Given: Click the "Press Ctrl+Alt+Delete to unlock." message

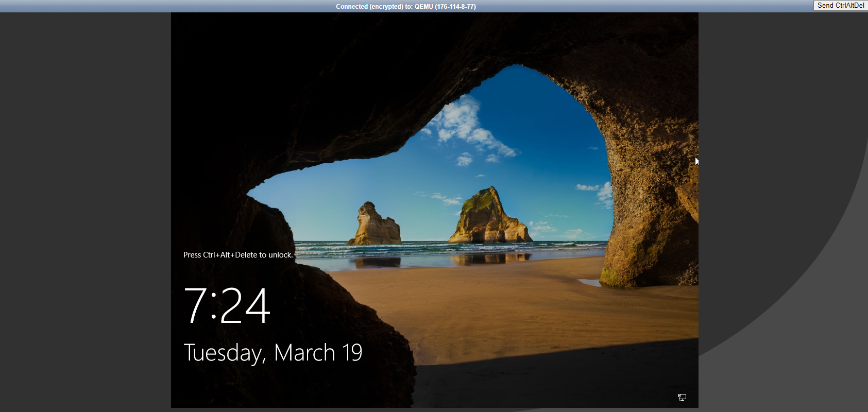Looking at the screenshot, I should pos(238,255).
